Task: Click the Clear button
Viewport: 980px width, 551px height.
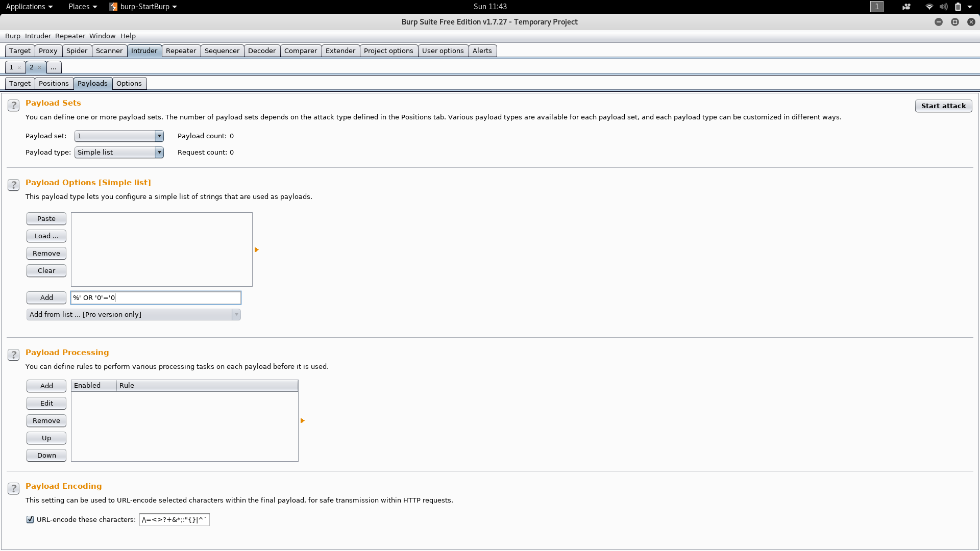Action: click(46, 270)
